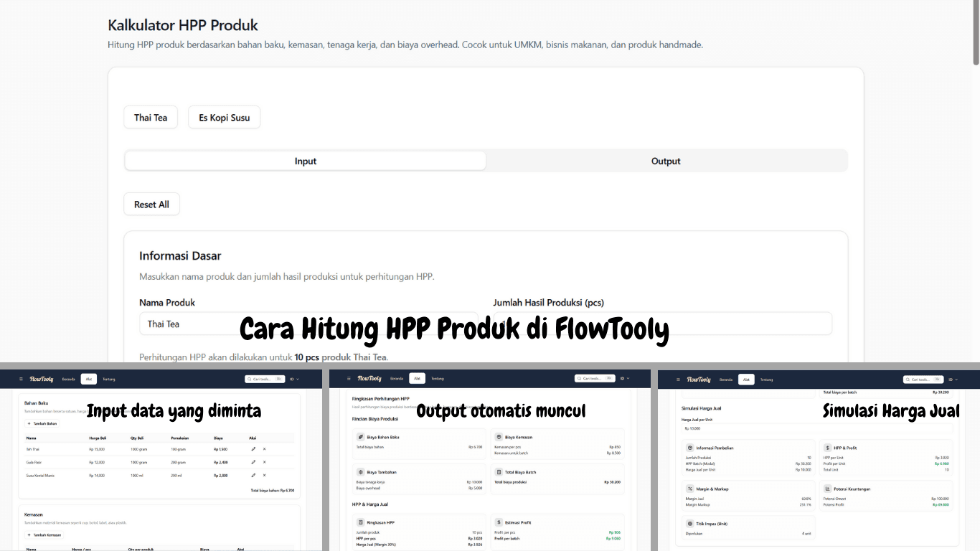Image resolution: width=980 pixels, height=551 pixels.
Task: Click the Potensi Keuntungan chart icon
Action: [827, 489]
